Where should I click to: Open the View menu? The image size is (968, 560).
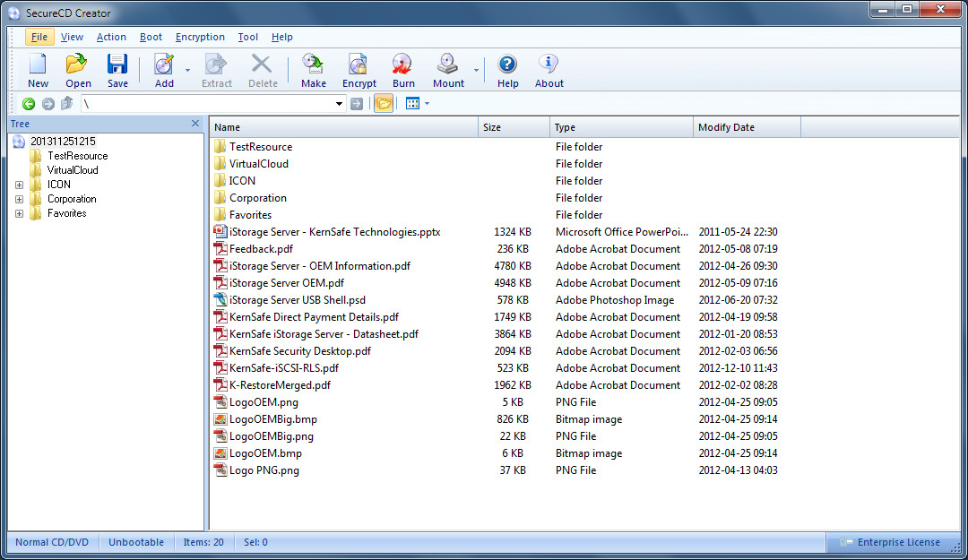[72, 37]
